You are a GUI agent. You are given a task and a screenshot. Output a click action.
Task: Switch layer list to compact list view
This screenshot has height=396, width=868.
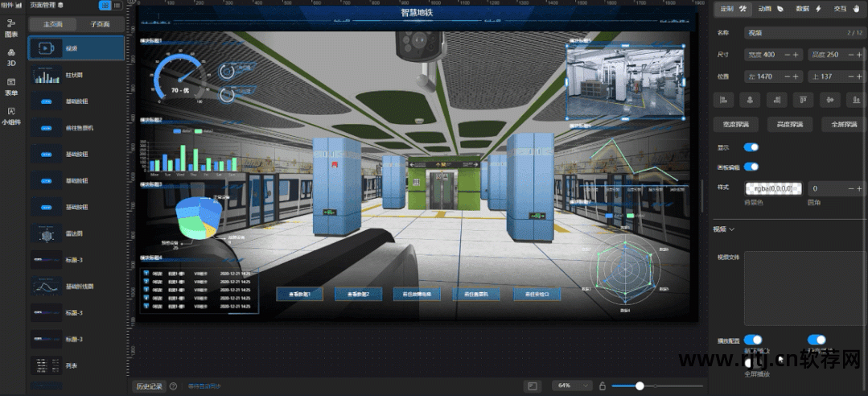117,6
